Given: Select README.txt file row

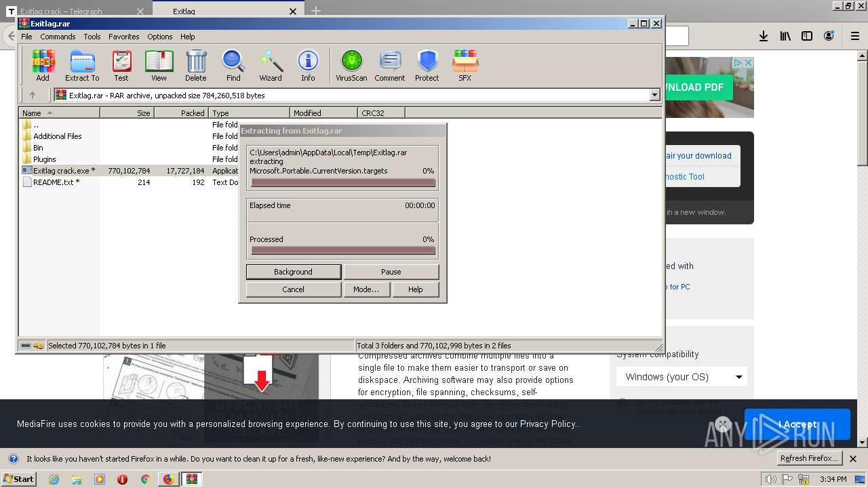Looking at the screenshot, I should (x=129, y=182).
